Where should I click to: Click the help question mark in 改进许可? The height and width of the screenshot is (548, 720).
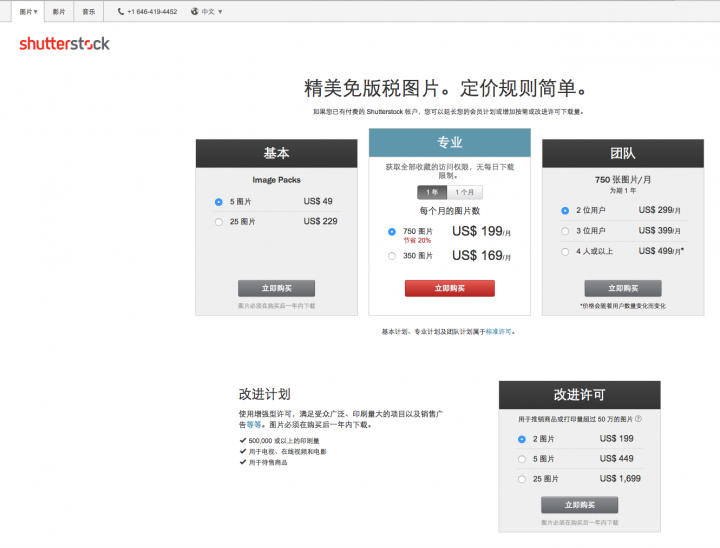point(638,419)
